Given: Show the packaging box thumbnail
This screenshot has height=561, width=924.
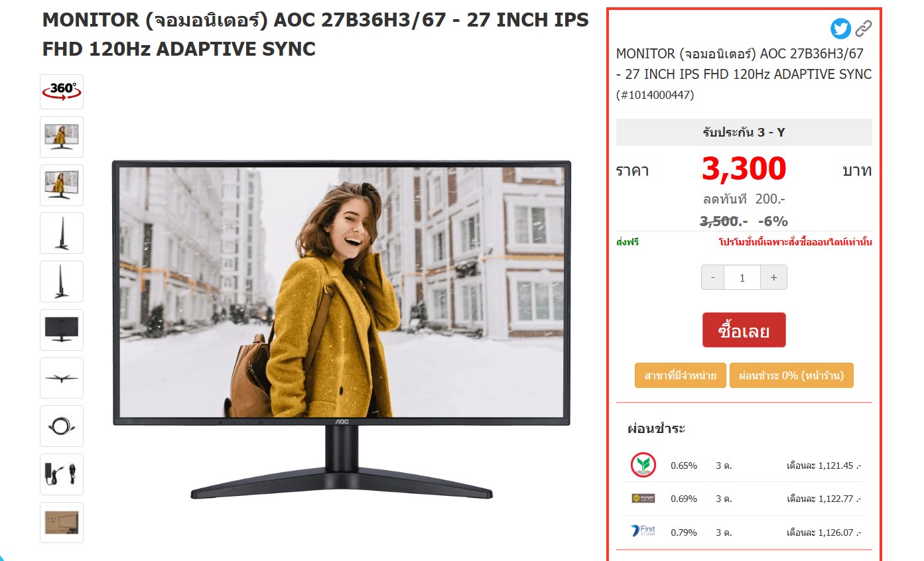Looking at the screenshot, I should (x=62, y=523).
